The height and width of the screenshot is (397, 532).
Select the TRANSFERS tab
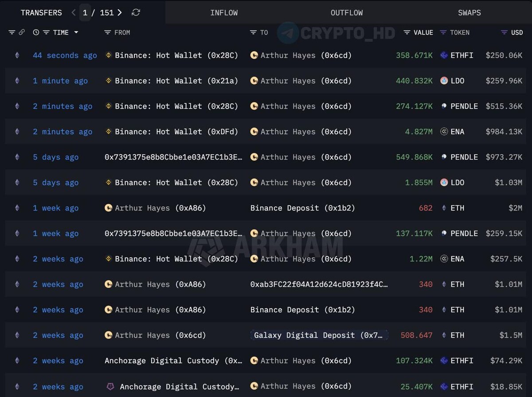[41, 12]
